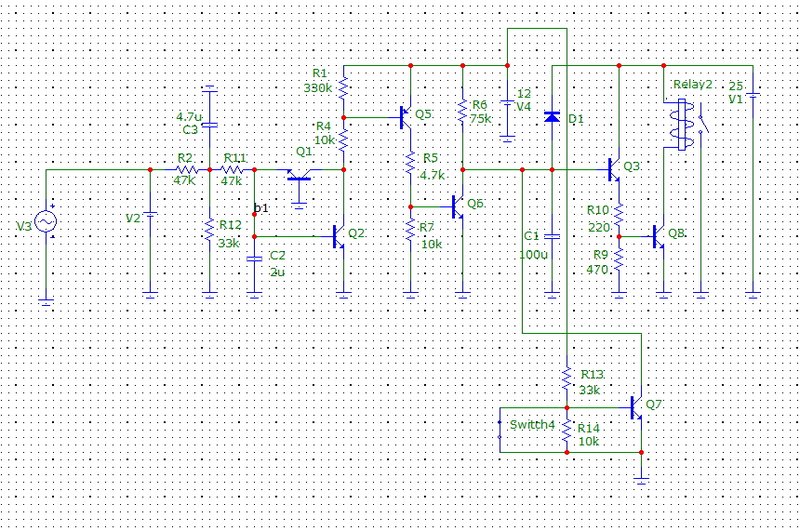
Task: Select diode D1 symbol
Action: [552, 117]
